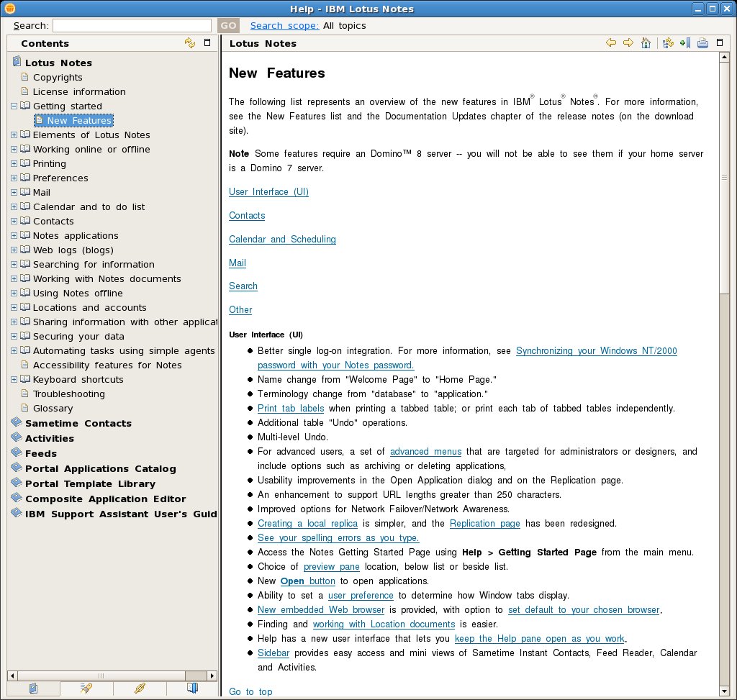737x700 pixels.
Task: Expand Web logs (blogs) section
Action: [14, 250]
